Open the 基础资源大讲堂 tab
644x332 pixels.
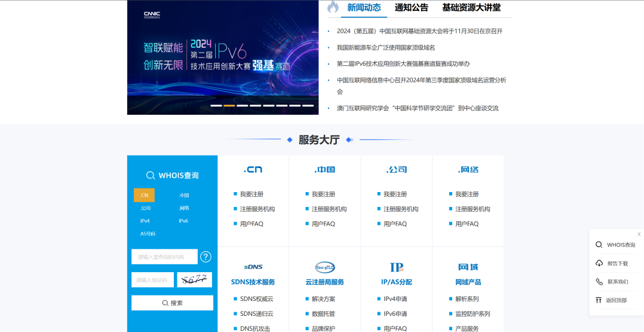tap(471, 8)
